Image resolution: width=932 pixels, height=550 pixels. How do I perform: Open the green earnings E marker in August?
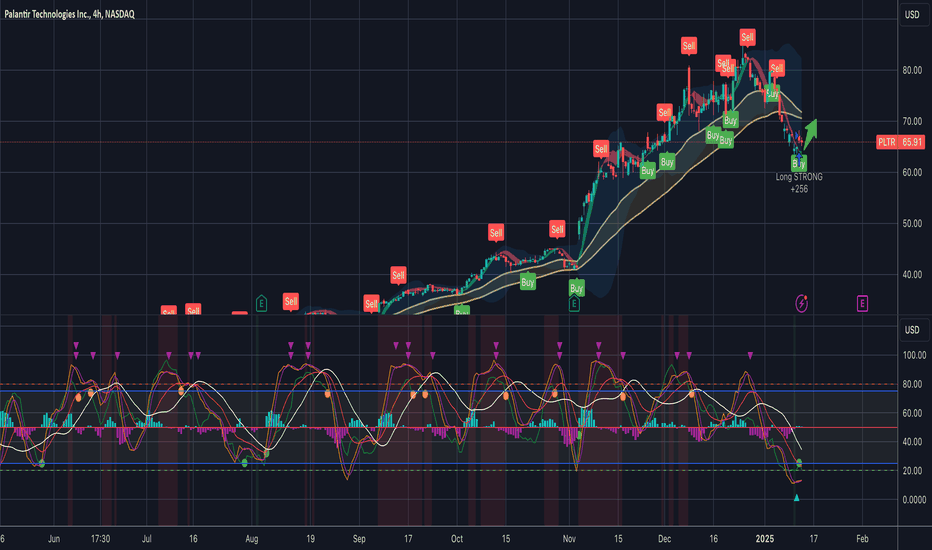(x=261, y=304)
